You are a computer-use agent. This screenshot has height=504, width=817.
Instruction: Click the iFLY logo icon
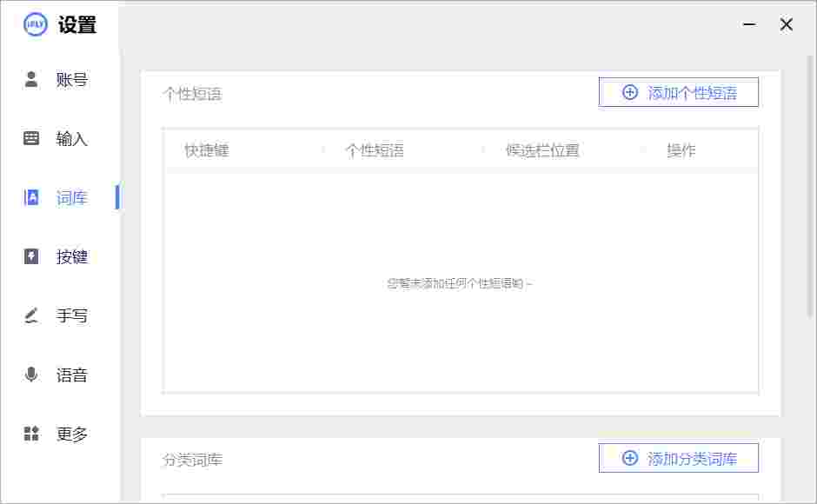coord(36,24)
